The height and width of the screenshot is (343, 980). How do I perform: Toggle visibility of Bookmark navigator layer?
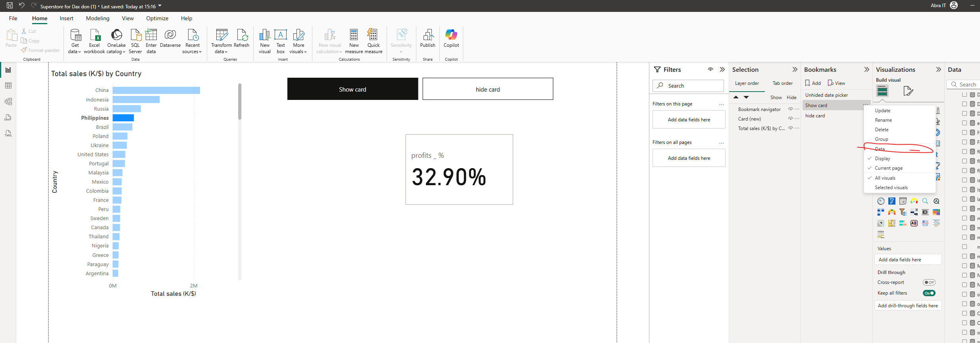coord(790,109)
